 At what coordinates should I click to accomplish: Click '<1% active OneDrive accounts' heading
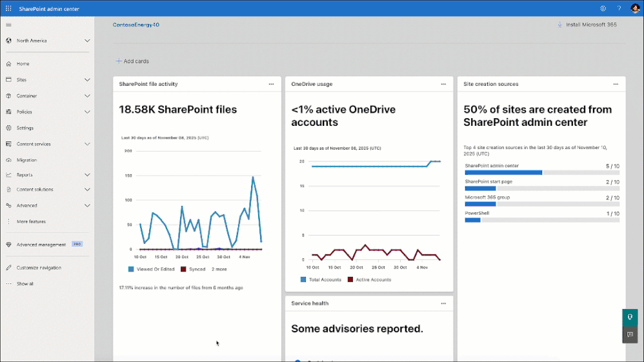point(343,116)
